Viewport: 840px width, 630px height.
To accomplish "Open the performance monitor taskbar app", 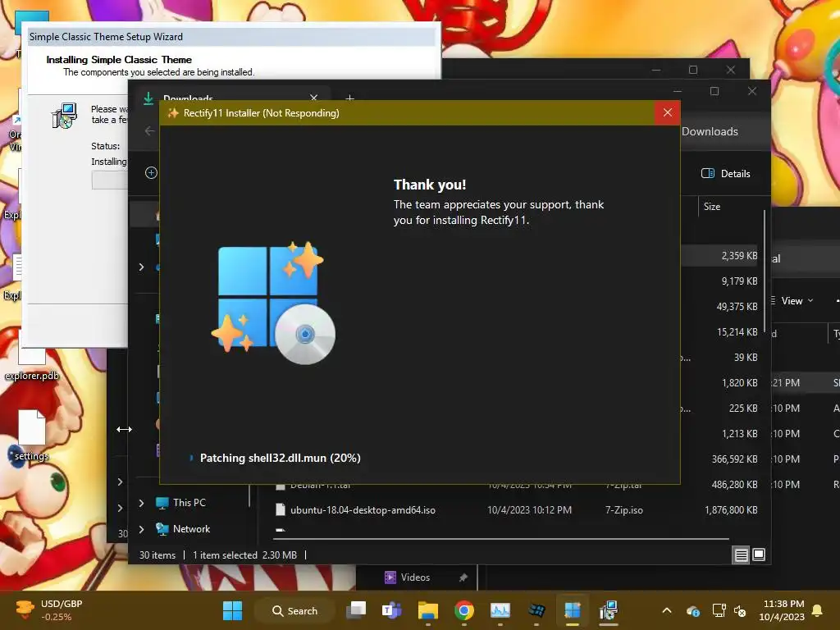I will point(500,610).
